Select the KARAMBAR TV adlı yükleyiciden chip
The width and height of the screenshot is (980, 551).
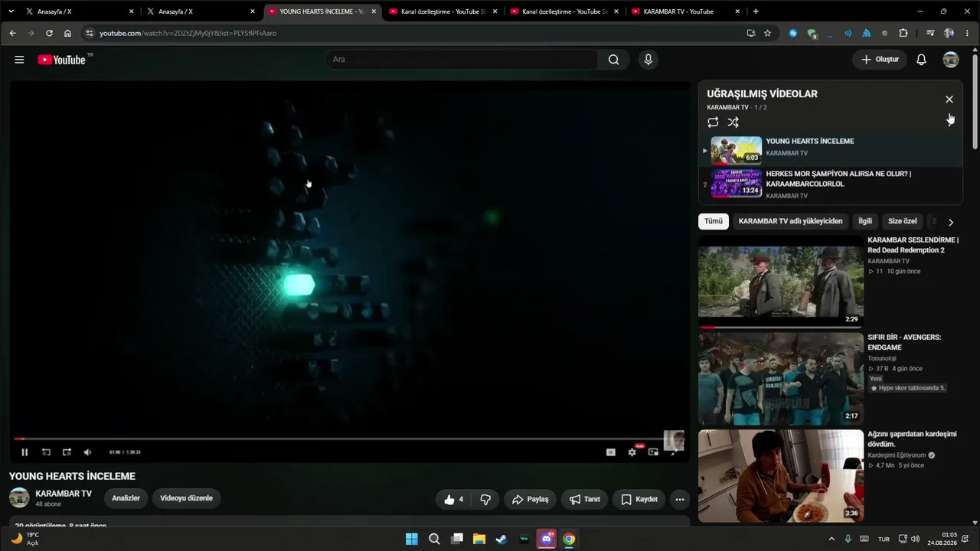coord(790,221)
